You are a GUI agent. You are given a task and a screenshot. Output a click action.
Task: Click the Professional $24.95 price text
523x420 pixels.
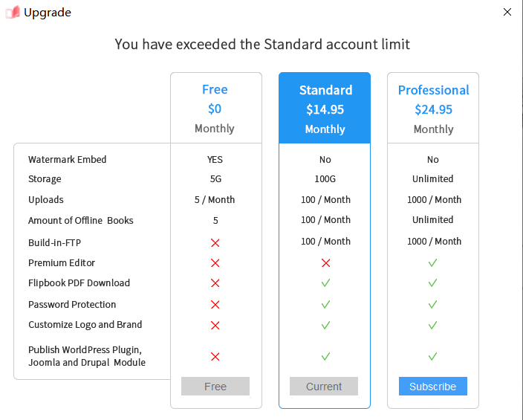433,110
